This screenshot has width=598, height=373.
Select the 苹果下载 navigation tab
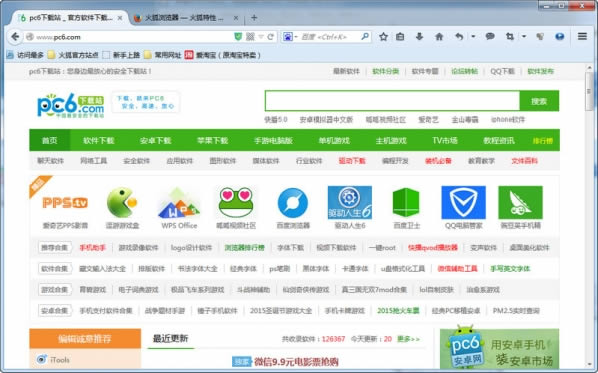[212, 140]
